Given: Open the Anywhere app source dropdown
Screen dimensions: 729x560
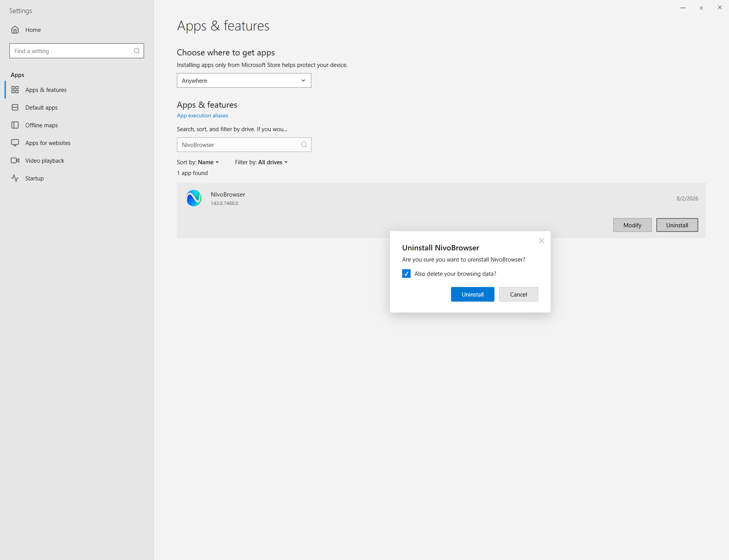Looking at the screenshot, I should coord(244,80).
